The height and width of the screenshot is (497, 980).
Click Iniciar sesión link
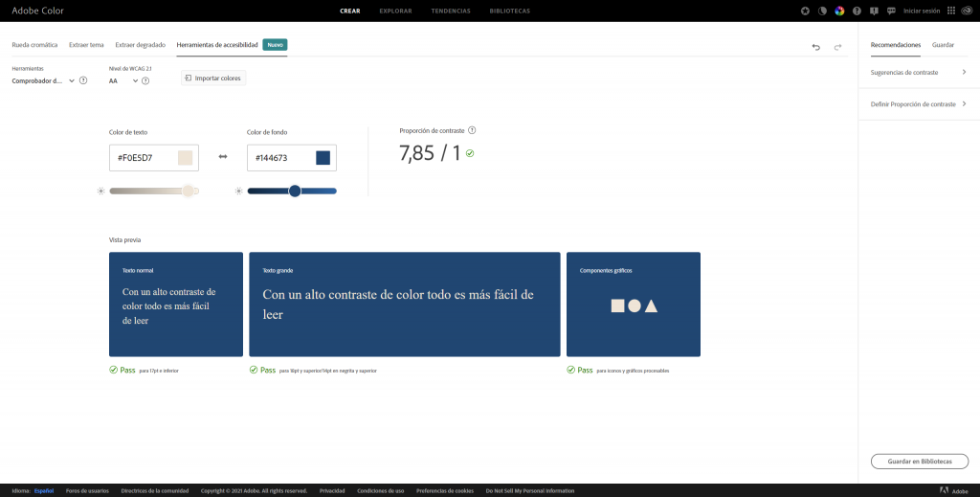[922, 11]
